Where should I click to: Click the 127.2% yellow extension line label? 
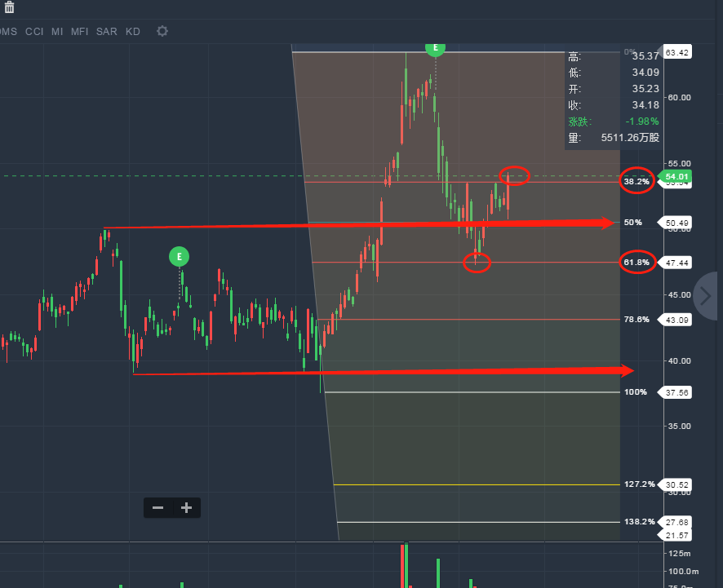(639, 484)
